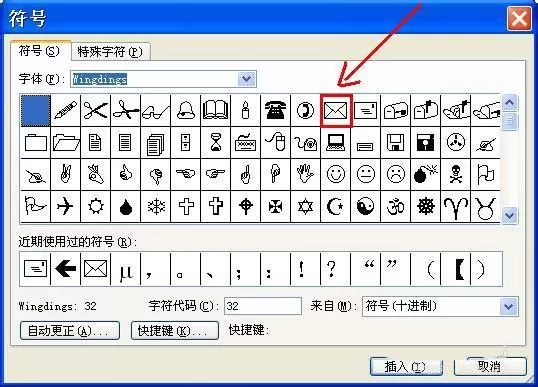538x387 pixels.
Task: Pick the smiling face symbol
Action: coord(336,174)
